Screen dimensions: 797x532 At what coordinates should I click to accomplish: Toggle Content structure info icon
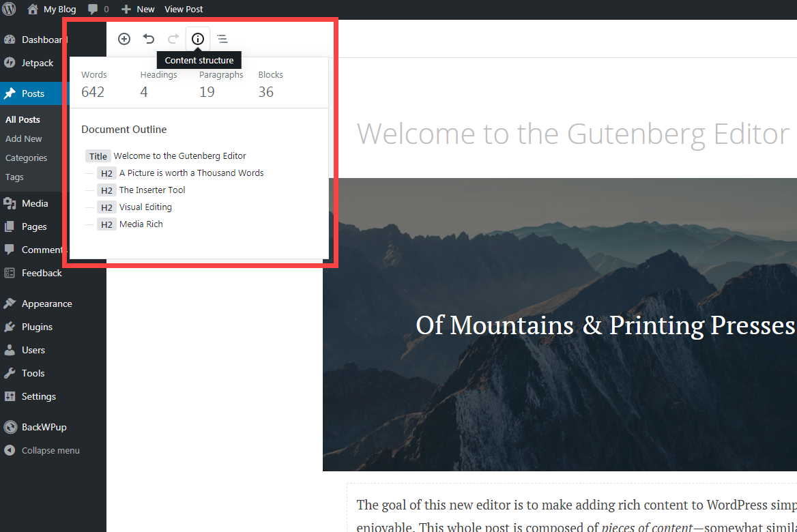click(x=198, y=39)
